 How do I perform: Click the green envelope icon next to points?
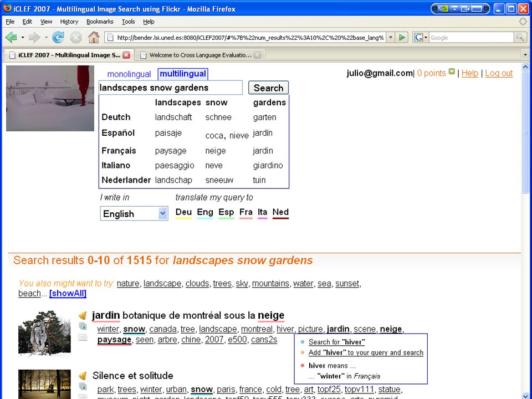(x=452, y=71)
